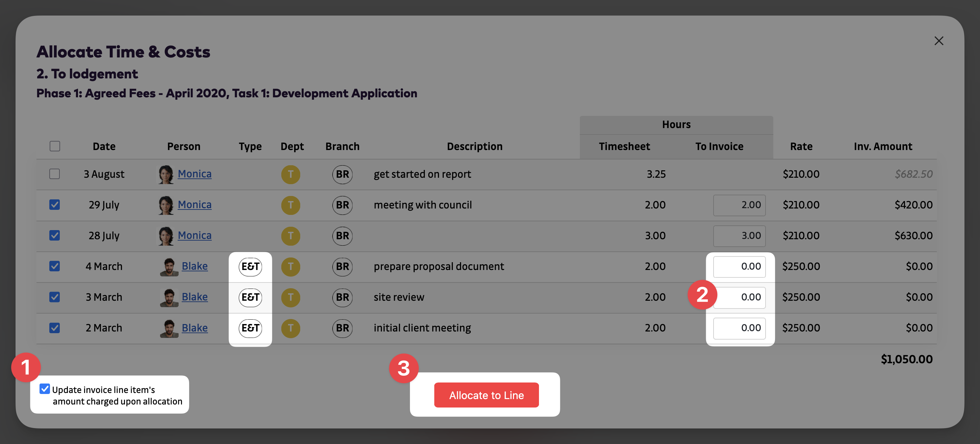This screenshot has height=444, width=980.
Task: Click To Invoice field for meeting with council
Action: pyautogui.click(x=739, y=205)
